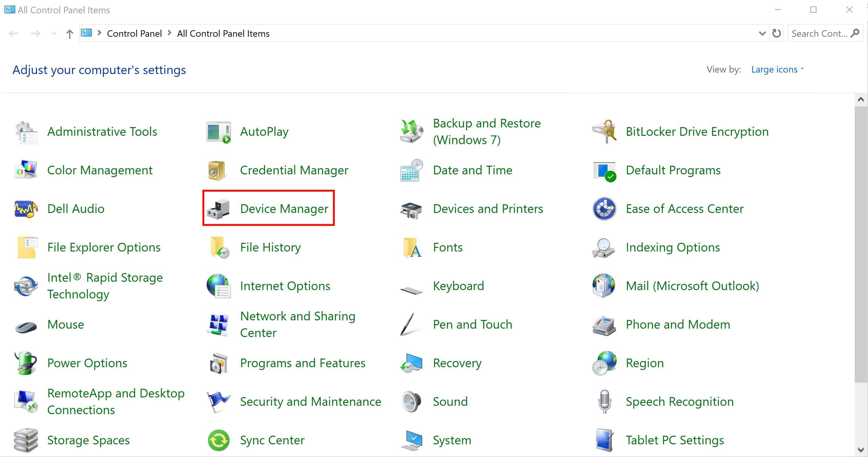The height and width of the screenshot is (457, 868).
Task: Open recent locations with the chevron beside back button
Action: pos(54,33)
